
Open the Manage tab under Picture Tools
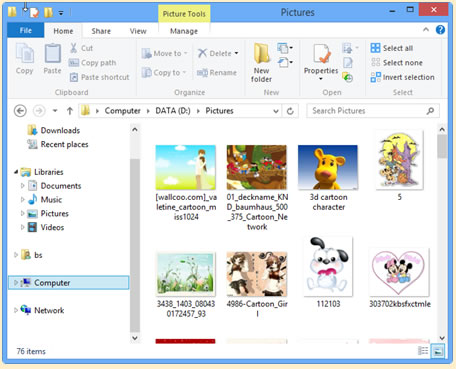point(184,31)
